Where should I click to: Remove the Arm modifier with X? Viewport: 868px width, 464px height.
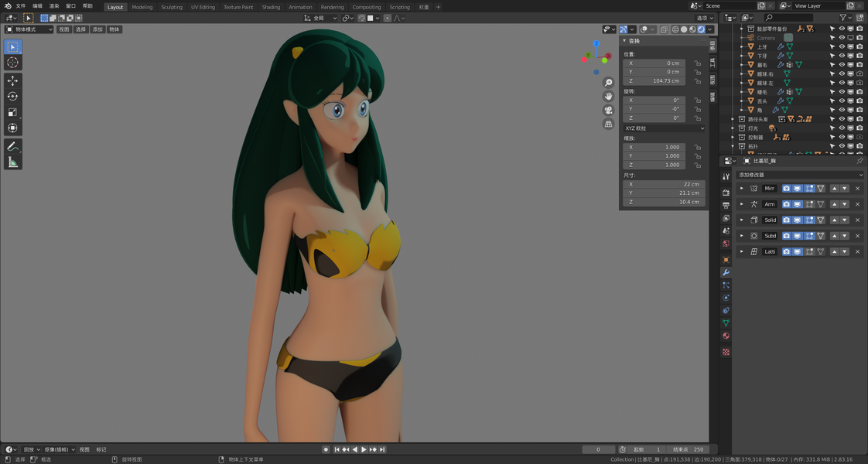click(x=857, y=204)
